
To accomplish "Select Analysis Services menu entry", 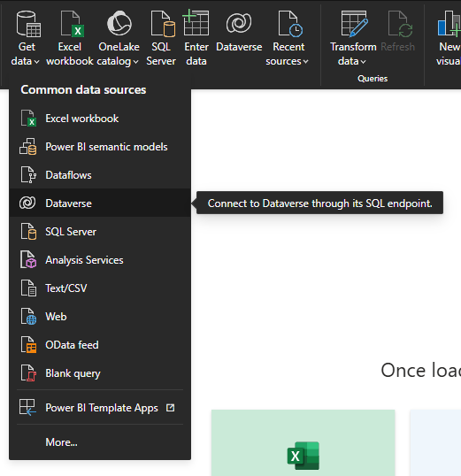I will (100, 260).
